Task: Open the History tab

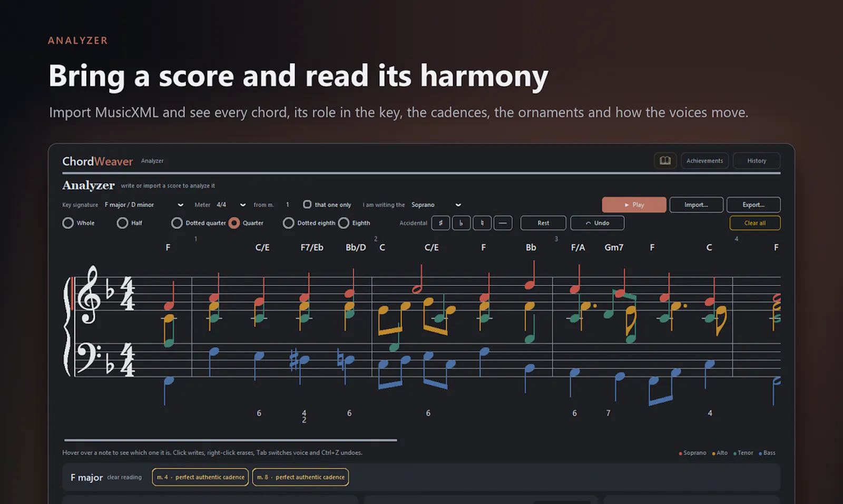Action: pos(757,161)
